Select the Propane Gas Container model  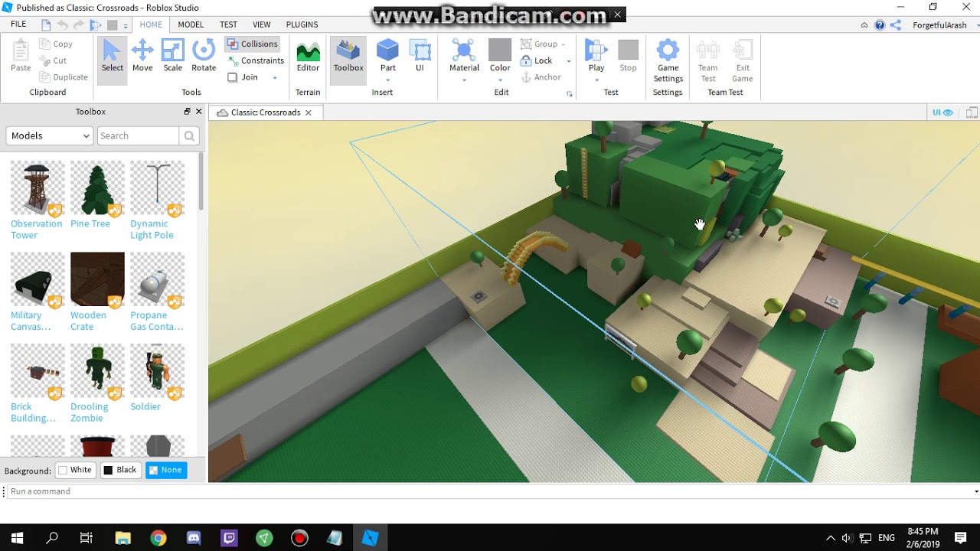click(156, 292)
